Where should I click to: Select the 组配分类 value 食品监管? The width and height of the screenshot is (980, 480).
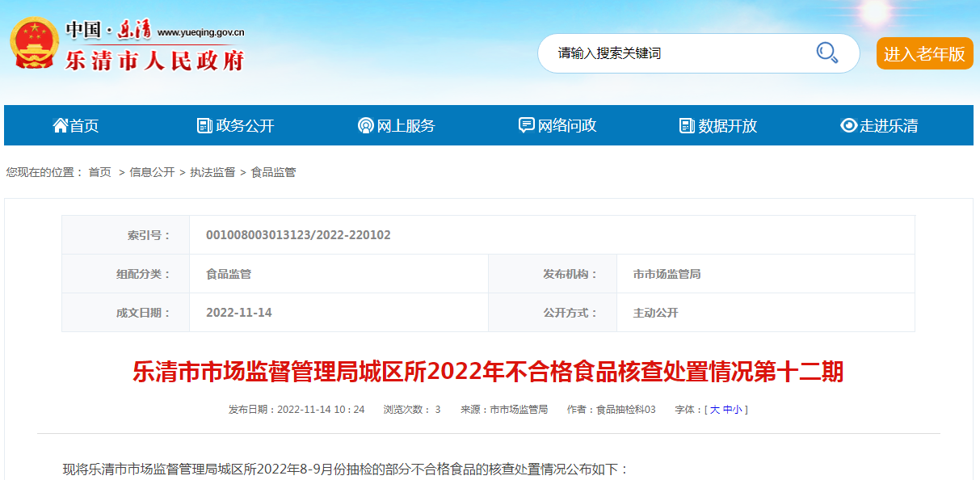point(229,274)
